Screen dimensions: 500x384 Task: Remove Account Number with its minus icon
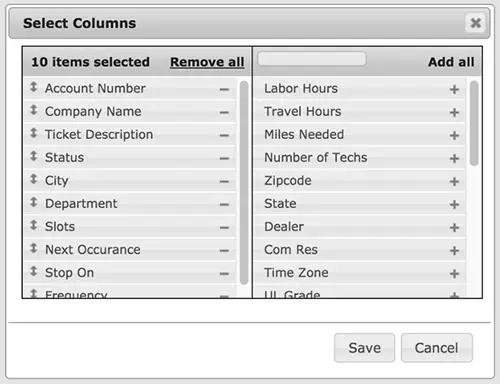pyautogui.click(x=224, y=89)
